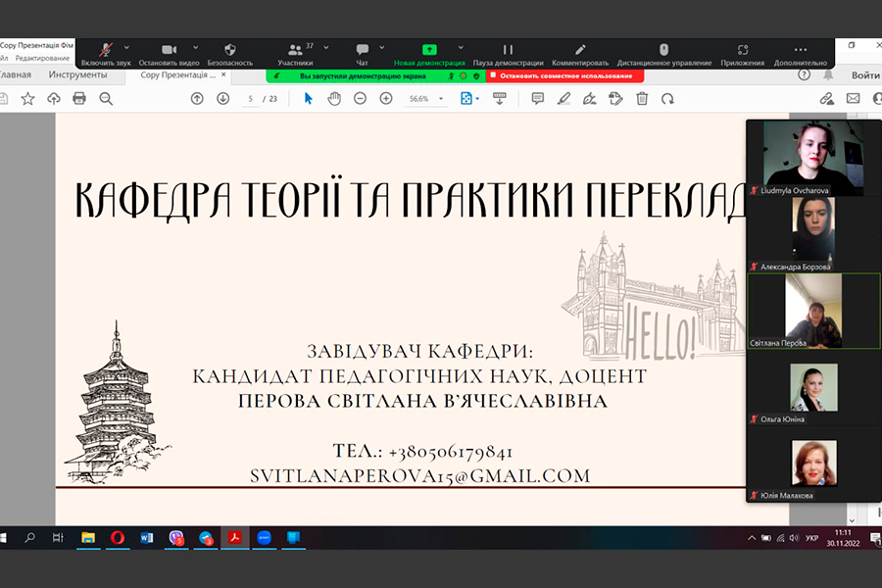Switch to the Инструменты tab
The height and width of the screenshot is (588, 882).
point(77,74)
